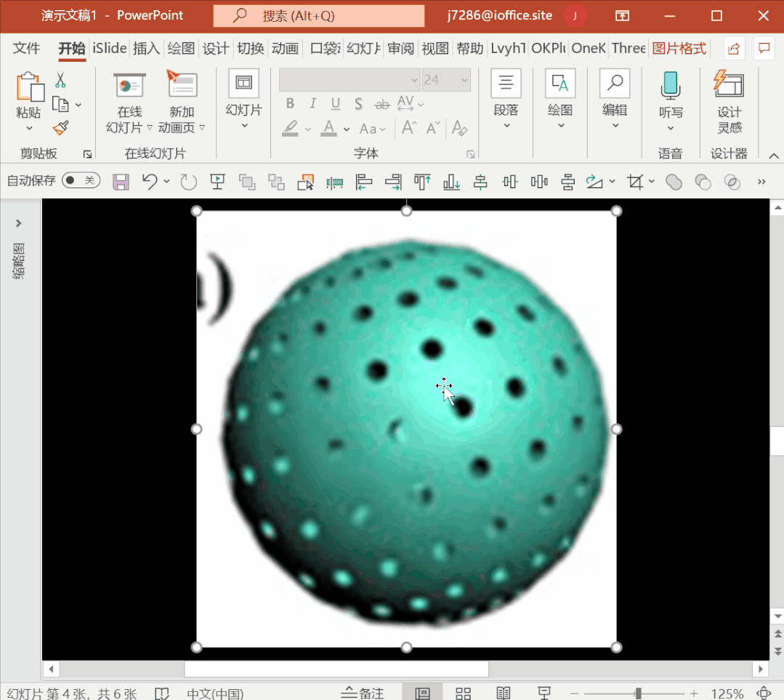This screenshot has height=700, width=784.
Task: Click the Add Animation Page button
Action: tap(182, 102)
